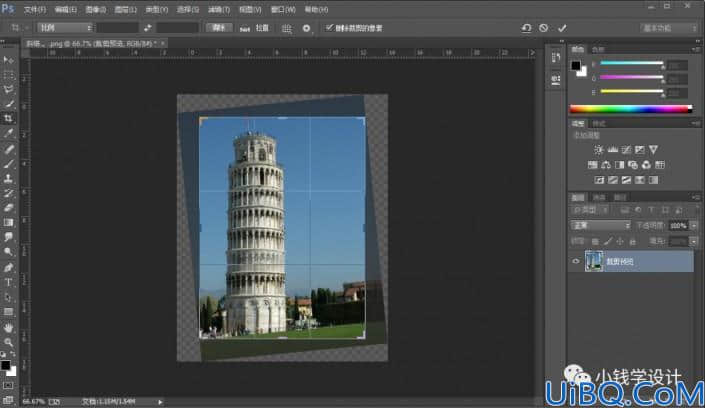Select the Quick Selection tool
This screenshot has width=705, height=408.
(8, 104)
